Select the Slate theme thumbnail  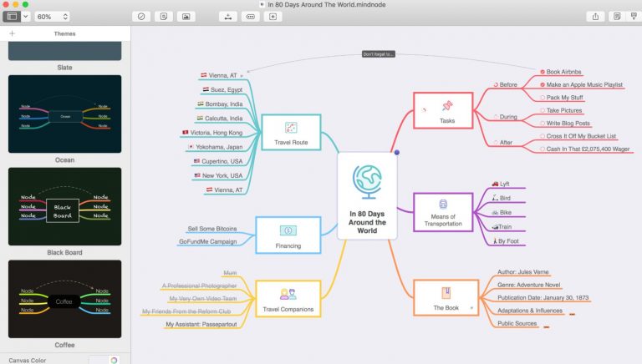click(64, 51)
